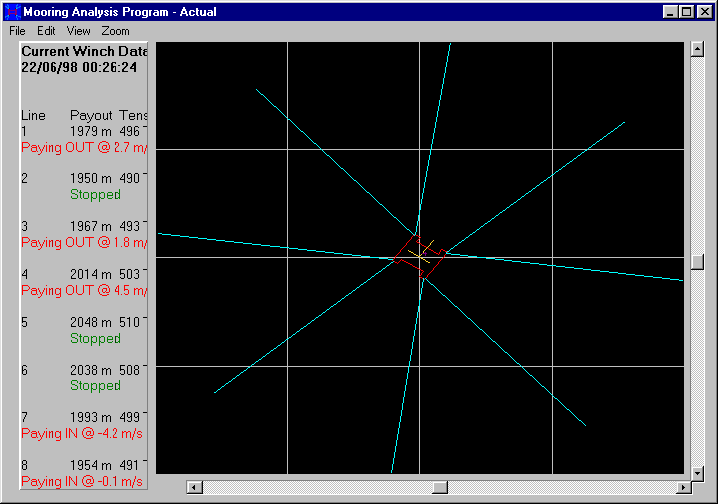Select line 8 payout value 1954 m
The image size is (718, 504).
(x=91, y=465)
